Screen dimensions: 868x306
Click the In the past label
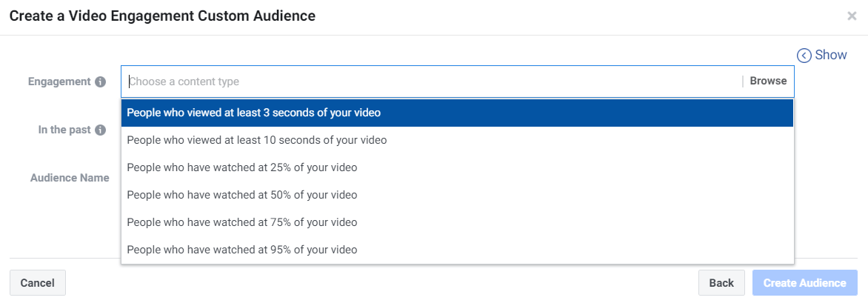point(64,130)
